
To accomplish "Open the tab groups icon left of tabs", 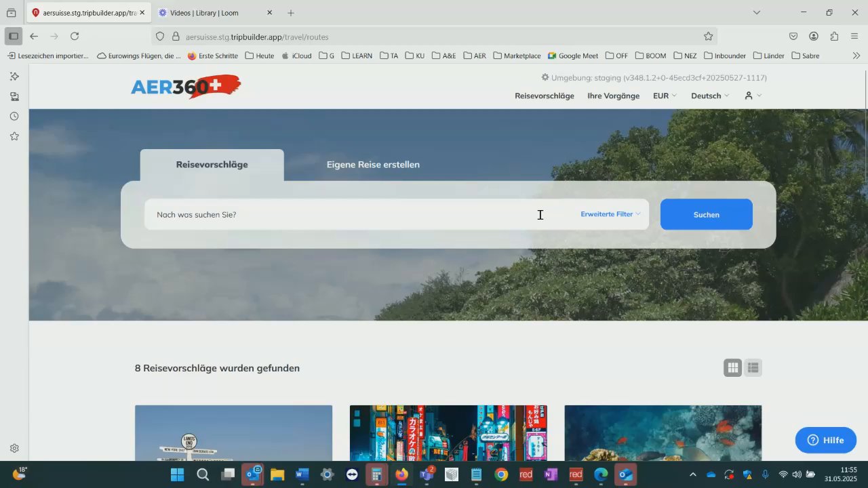I will [x=12, y=13].
